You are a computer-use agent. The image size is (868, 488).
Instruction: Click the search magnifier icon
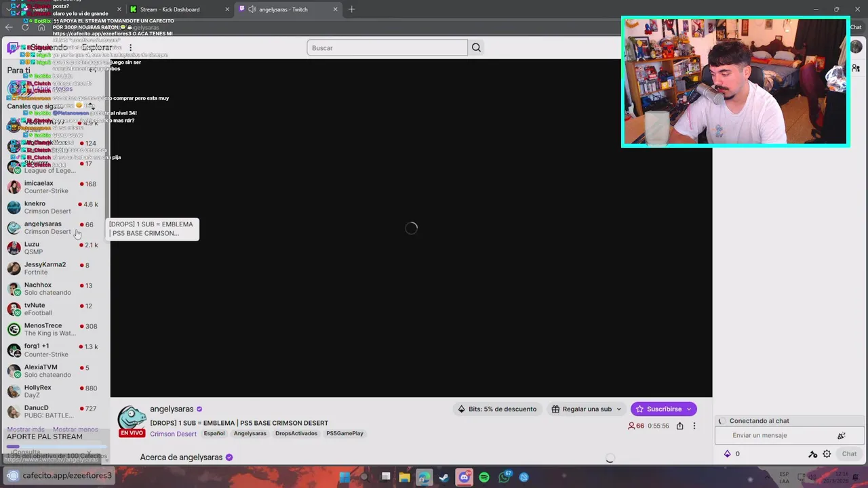tap(476, 47)
